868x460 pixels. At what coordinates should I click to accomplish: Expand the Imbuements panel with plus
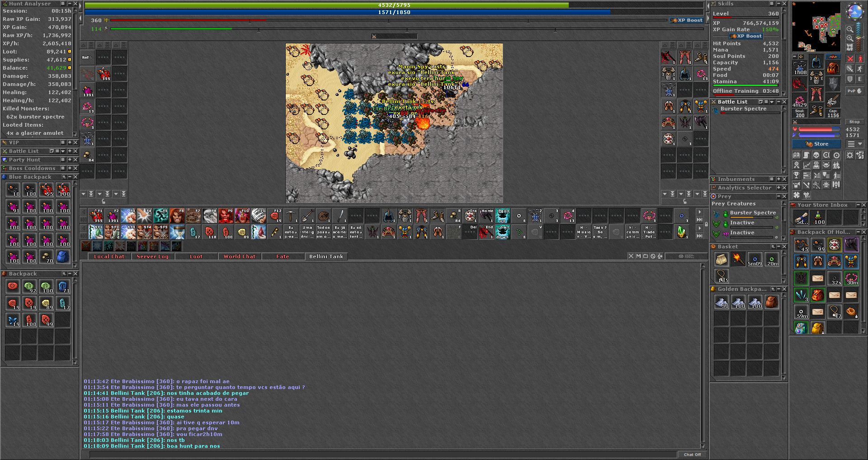pos(778,179)
